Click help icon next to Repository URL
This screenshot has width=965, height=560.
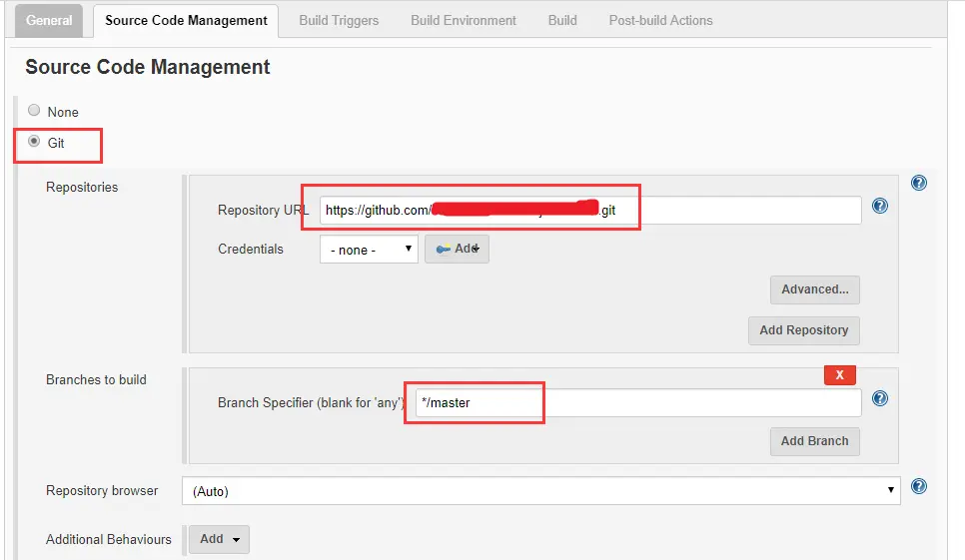880,206
